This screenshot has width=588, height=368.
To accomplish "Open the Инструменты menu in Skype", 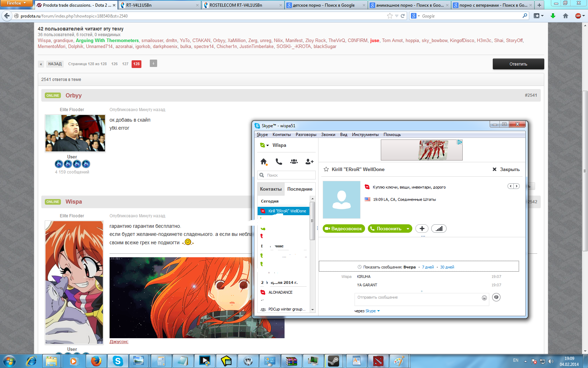I will [365, 135].
